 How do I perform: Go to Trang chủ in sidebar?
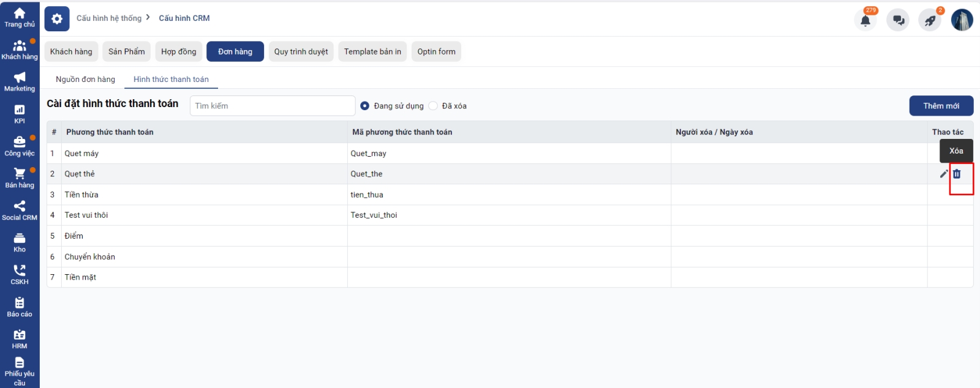[20, 18]
